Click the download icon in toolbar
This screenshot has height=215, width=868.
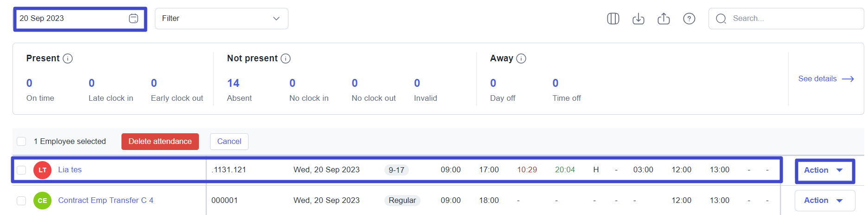tap(638, 19)
